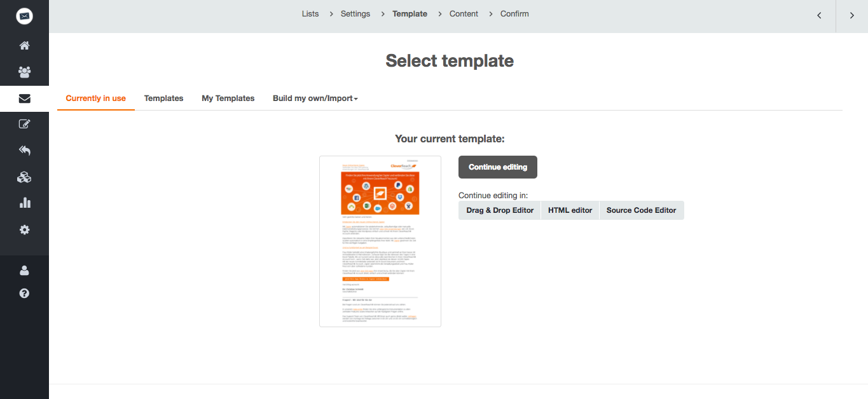Viewport: 868px width, 399px height.
Task: Open the Reports bar chart icon
Action: point(24,203)
